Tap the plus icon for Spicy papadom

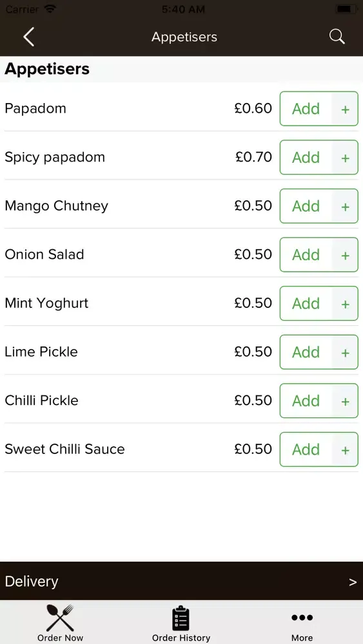[x=346, y=158]
